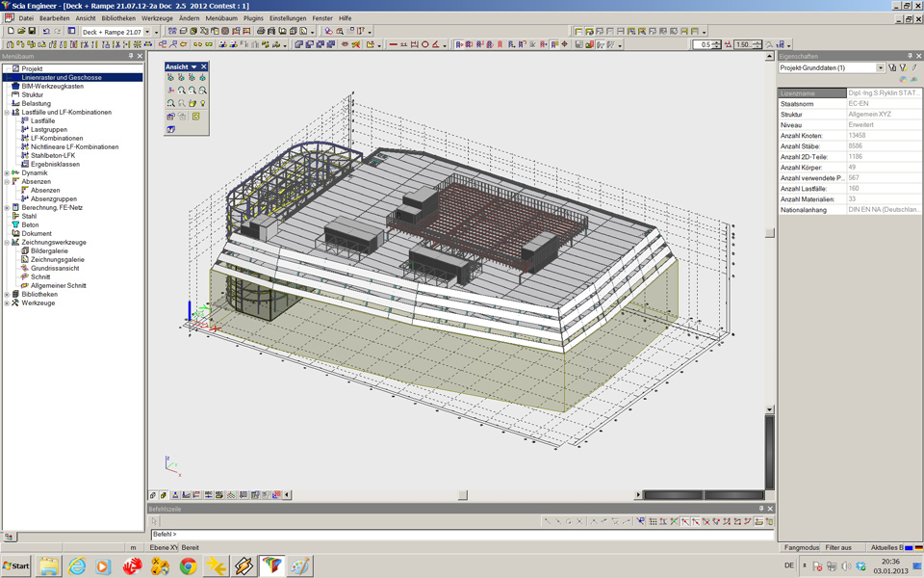Click the Undo arrow icon

46,32
